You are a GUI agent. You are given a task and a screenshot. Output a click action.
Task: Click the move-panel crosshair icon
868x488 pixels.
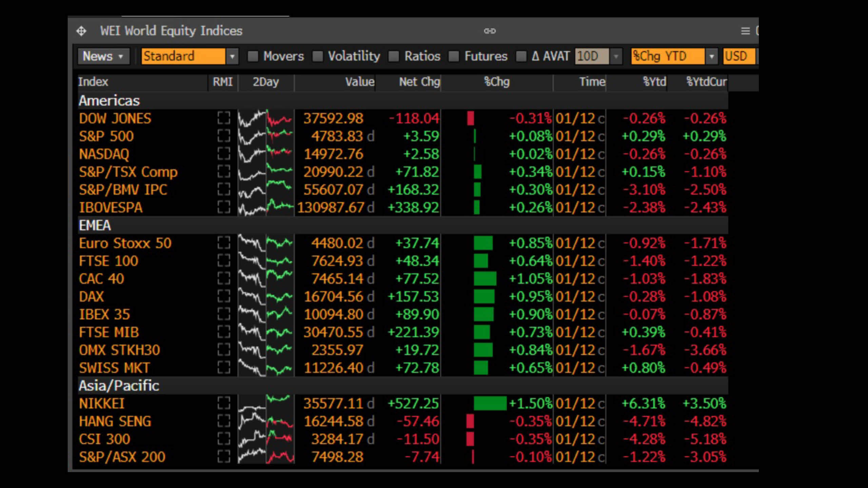81,31
